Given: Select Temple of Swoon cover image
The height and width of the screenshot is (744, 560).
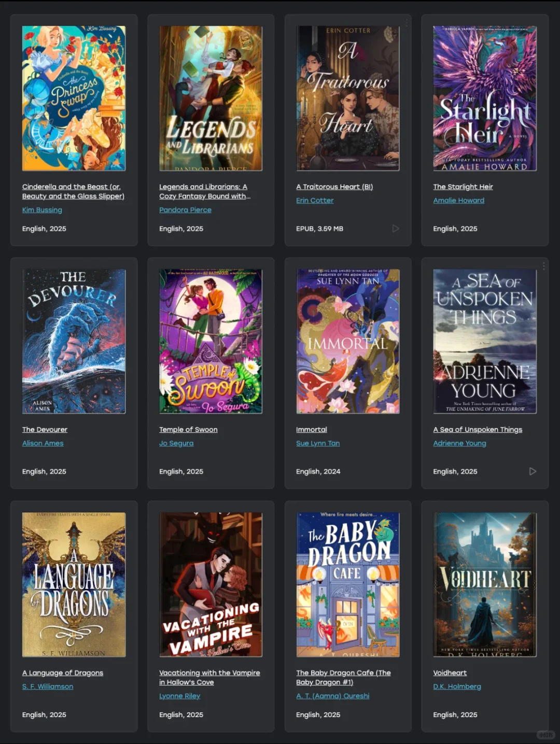Looking at the screenshot, I should click(211, 341).
